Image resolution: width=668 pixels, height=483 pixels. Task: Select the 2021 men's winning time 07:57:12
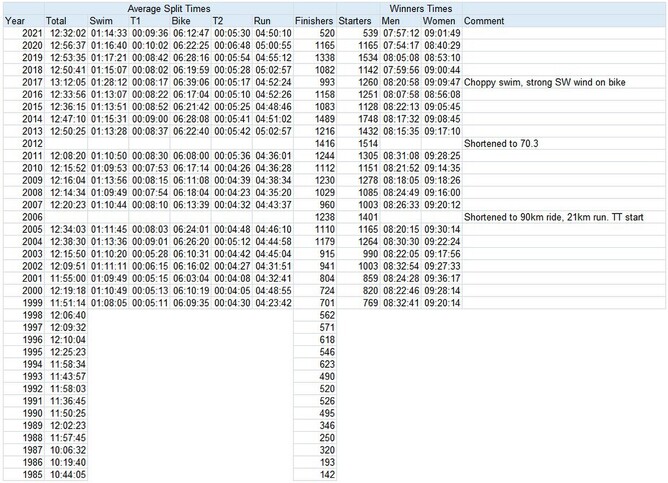click(x=400, y=33)
